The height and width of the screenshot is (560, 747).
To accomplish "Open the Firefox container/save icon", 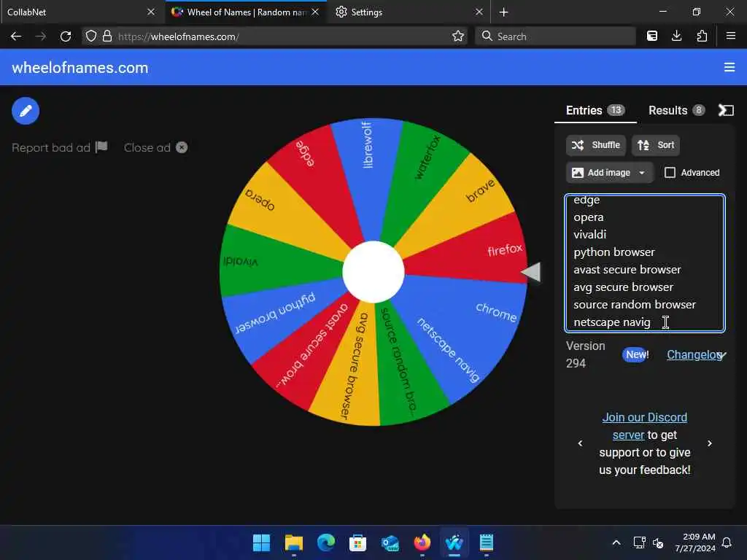I will coord(651,36).
